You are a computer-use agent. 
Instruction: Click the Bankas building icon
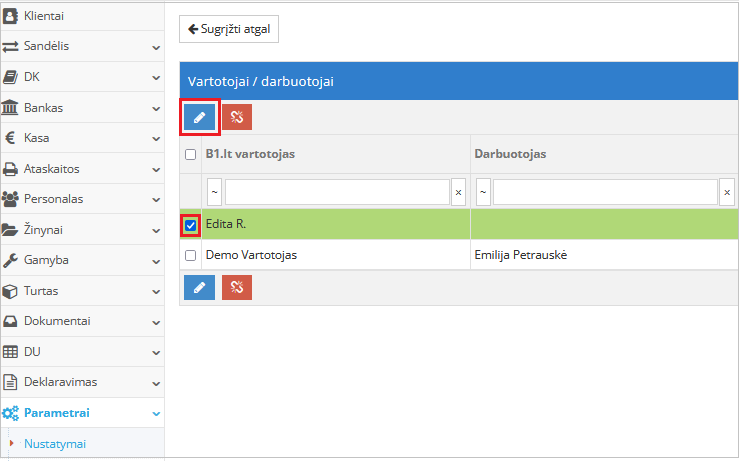click(x=11, y=107)
